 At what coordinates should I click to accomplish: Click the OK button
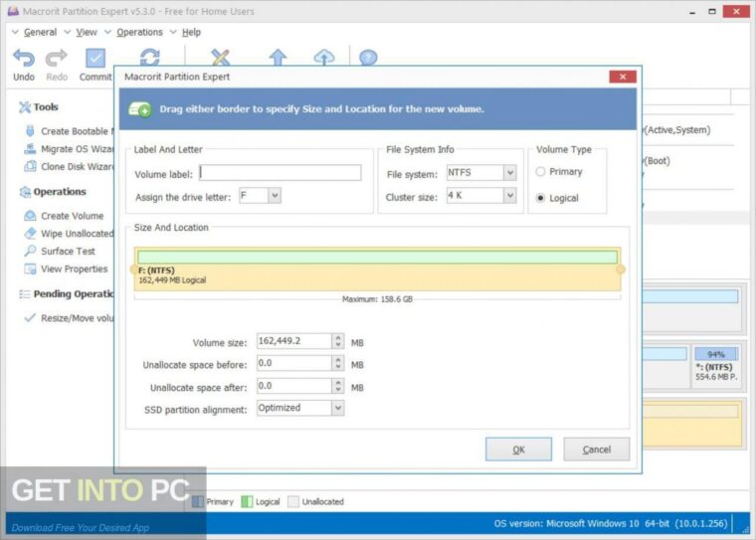click(x=519, y=450)
